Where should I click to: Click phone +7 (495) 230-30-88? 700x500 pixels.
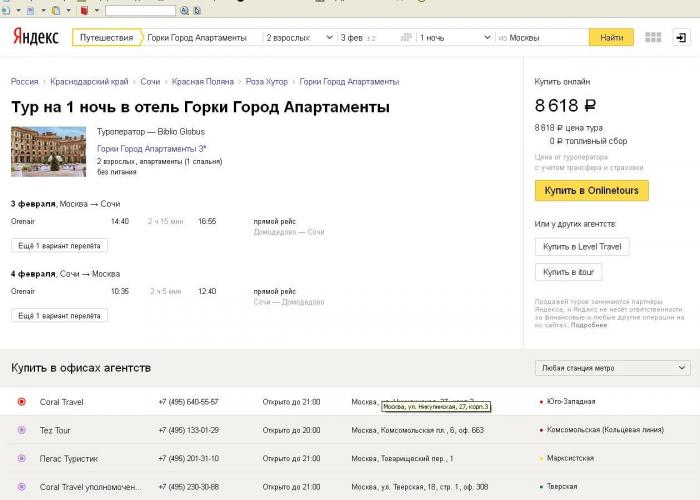point(188,487)
